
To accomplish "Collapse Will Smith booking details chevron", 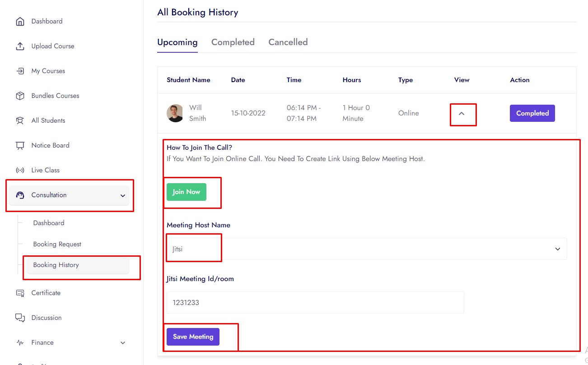I will tap(462, 114).
